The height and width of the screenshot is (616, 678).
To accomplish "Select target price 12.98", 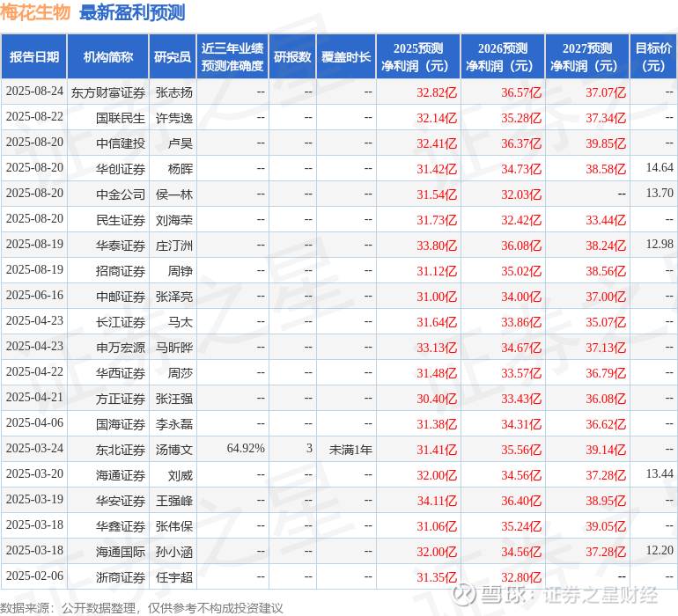I will (x=660, y=245).
